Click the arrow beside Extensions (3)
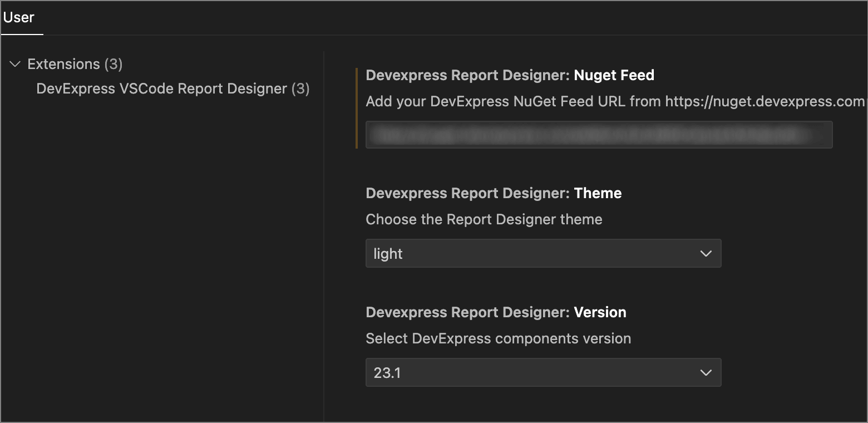This screenshot has height=423, width=868. 15,63
